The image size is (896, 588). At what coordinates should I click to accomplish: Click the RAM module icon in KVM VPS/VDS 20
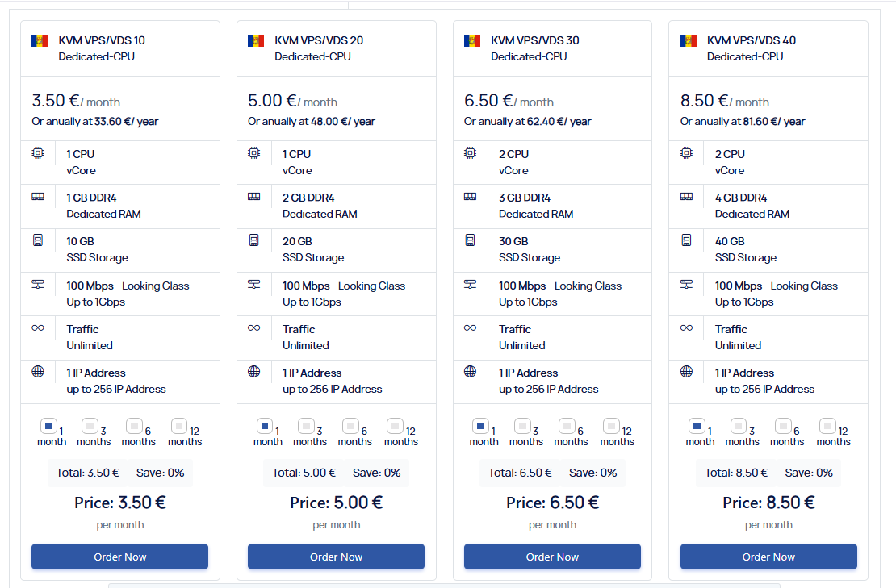tap(253, 196)
